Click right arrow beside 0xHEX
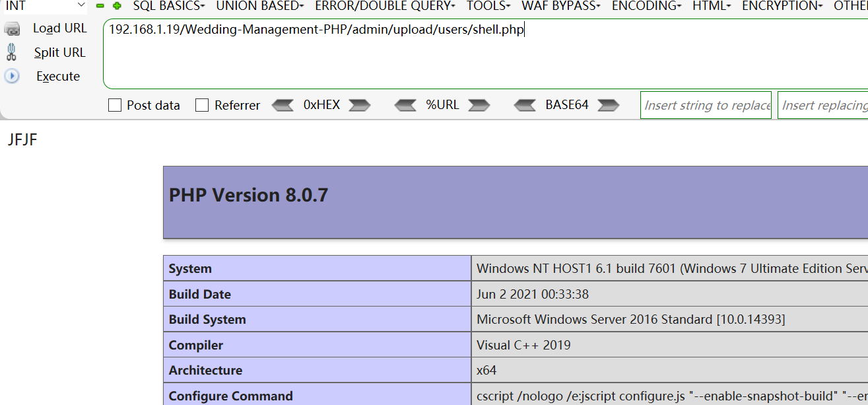 click(x=360, y=105)
